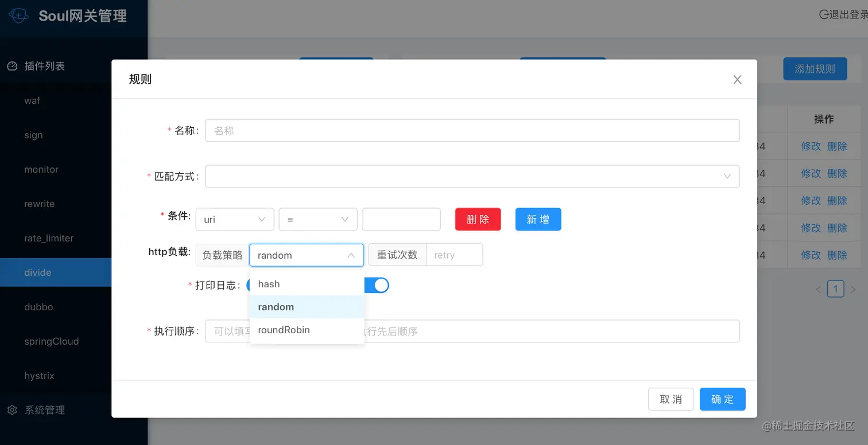Image resolution: width=868 pixels, height=445 pixels.
Task: Click the Soul网关管理 title text
Action: (83, 16)
